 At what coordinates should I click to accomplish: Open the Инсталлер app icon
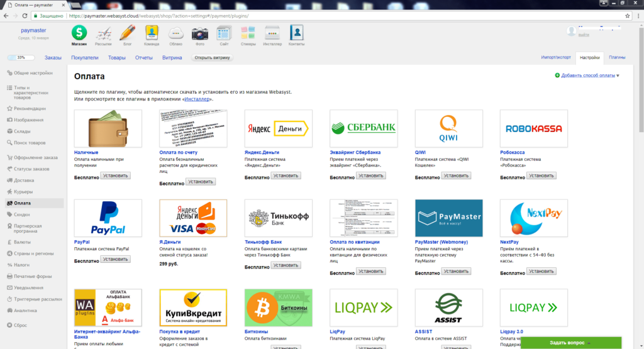point(272,33)
